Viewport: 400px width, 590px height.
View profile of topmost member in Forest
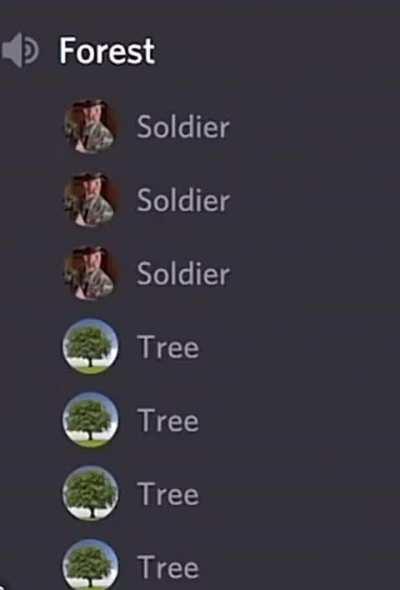point(91,126)
